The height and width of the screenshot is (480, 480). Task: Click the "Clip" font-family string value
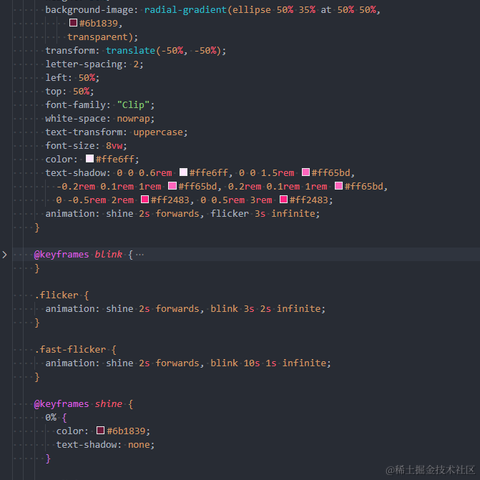tap(133, 105)
